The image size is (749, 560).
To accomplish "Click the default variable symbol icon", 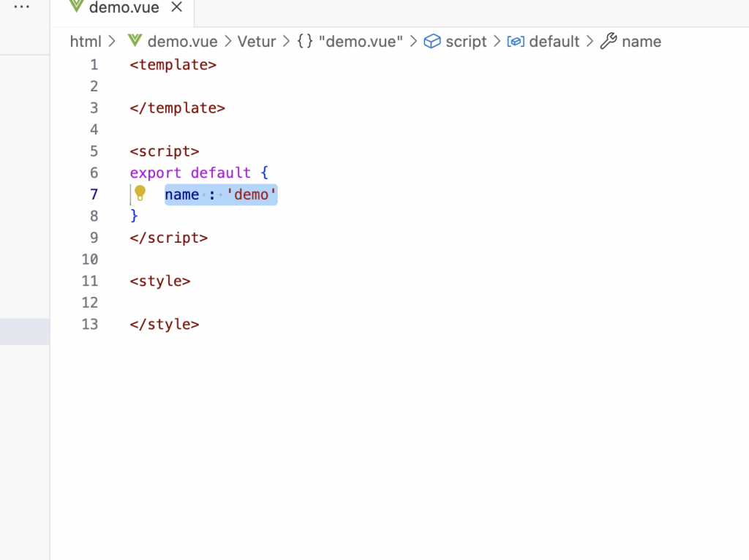I will click(x=516, y=42).
